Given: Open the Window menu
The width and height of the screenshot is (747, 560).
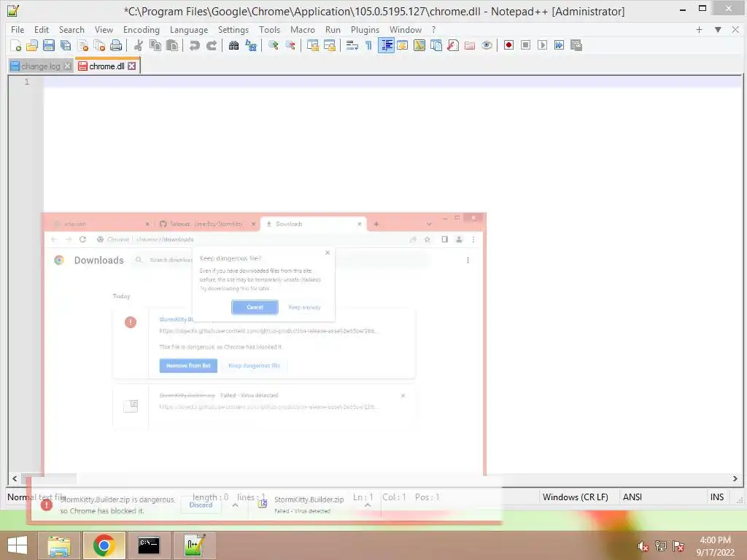Looking at the screenshot, I should (406, 29).
